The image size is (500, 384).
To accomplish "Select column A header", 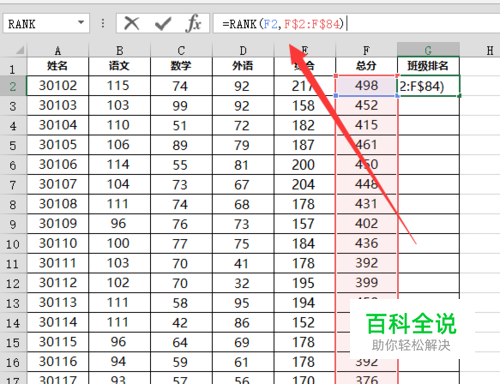I will (x=58, y=50).
